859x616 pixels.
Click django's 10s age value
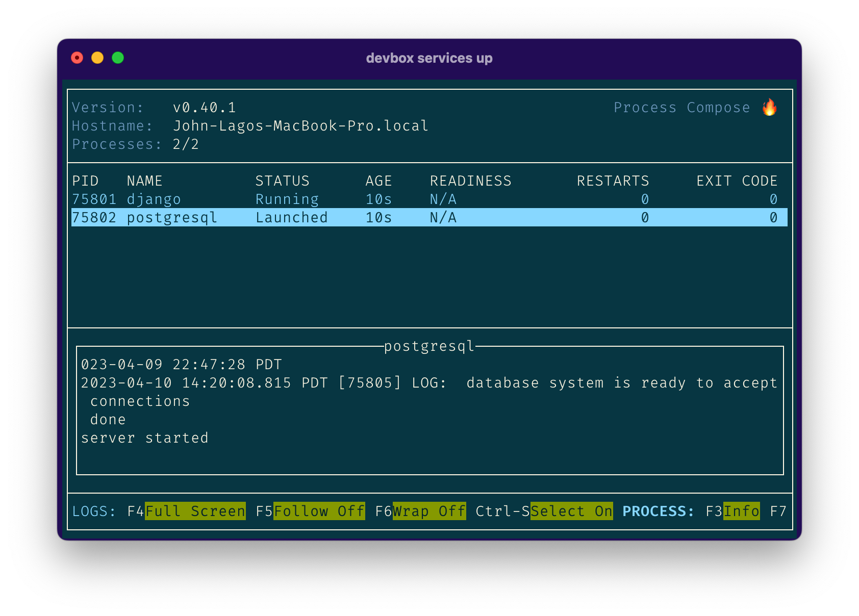378,199
